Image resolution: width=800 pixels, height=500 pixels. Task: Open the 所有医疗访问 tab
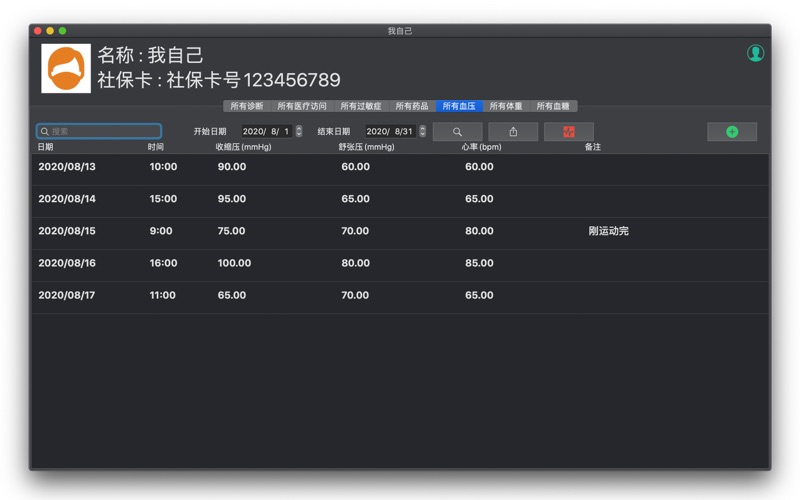302,106
